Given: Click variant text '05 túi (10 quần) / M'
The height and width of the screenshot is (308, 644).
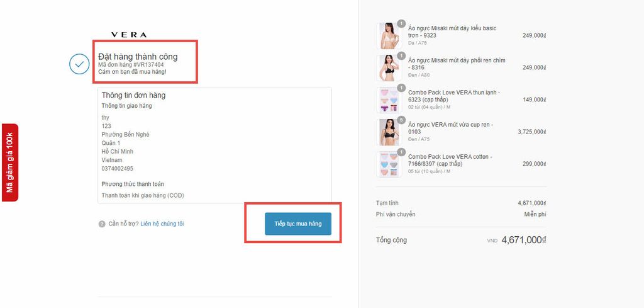Looking at the screenshot, I should pos(429,171).
